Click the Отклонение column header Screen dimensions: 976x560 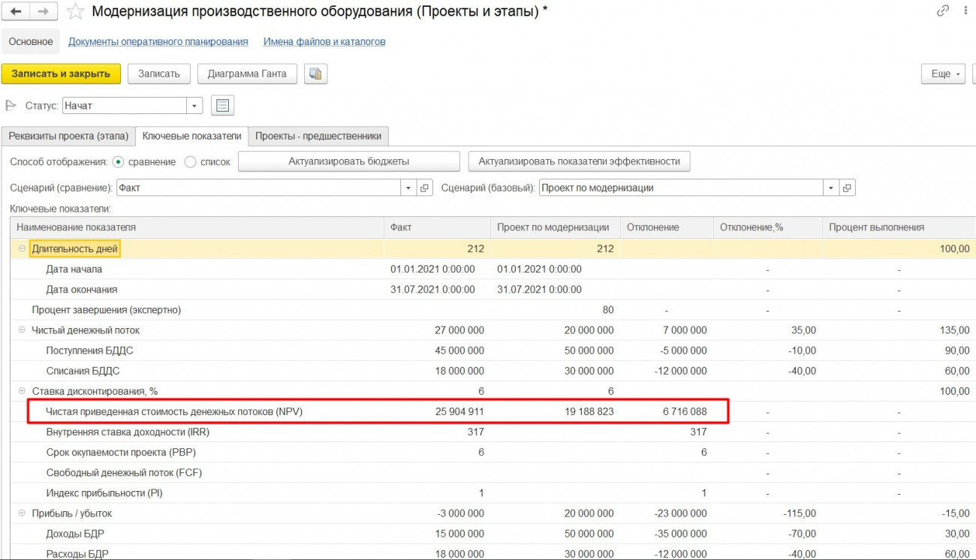[667, 227]
